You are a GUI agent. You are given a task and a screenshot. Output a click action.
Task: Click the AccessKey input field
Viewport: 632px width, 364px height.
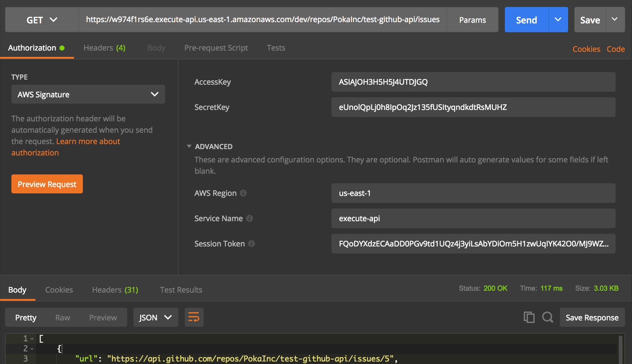[473, 82]
